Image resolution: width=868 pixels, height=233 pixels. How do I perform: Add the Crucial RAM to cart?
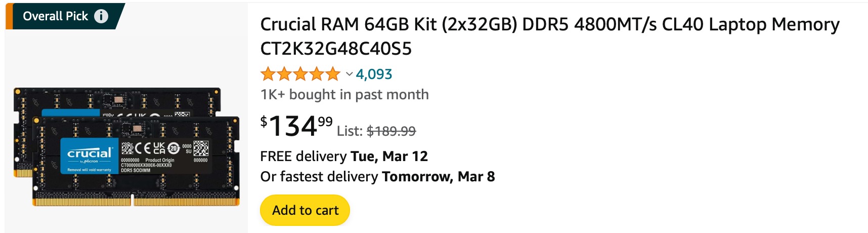point(305,210)
